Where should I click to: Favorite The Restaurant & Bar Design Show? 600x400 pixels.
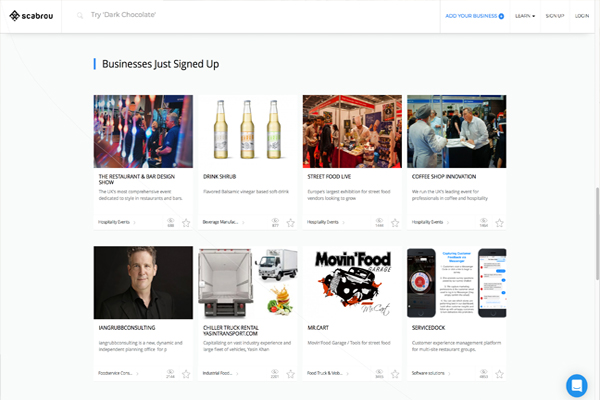(x=186, y=222)
